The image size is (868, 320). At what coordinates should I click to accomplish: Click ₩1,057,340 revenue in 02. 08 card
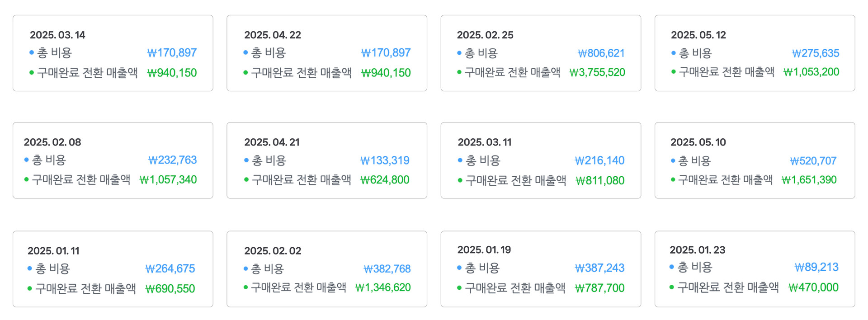pyautogui.click(x=168, y=179)
